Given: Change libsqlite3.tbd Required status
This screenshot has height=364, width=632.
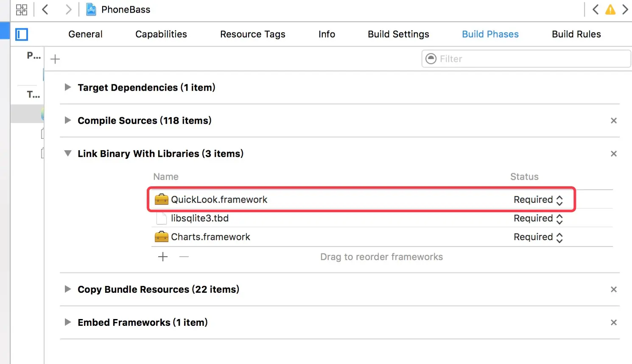Looking at the screenshot, I should click(538, 218).
